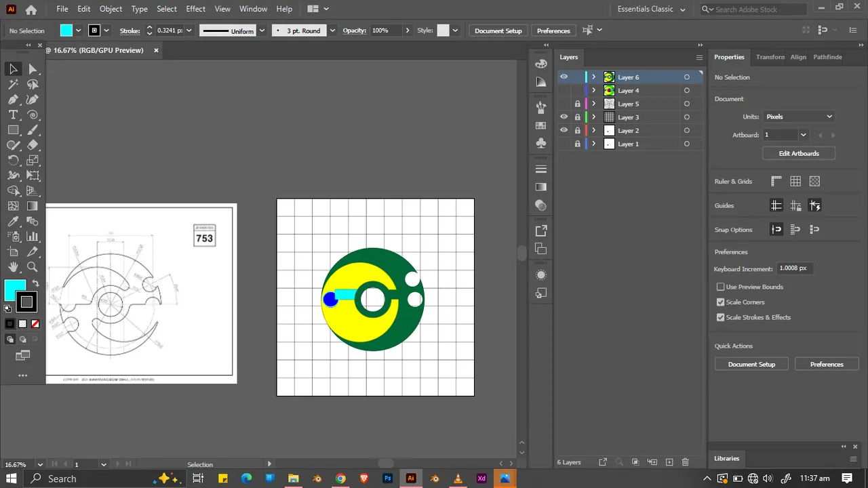Select the Selection tool arrow

[x=13, y=69]
